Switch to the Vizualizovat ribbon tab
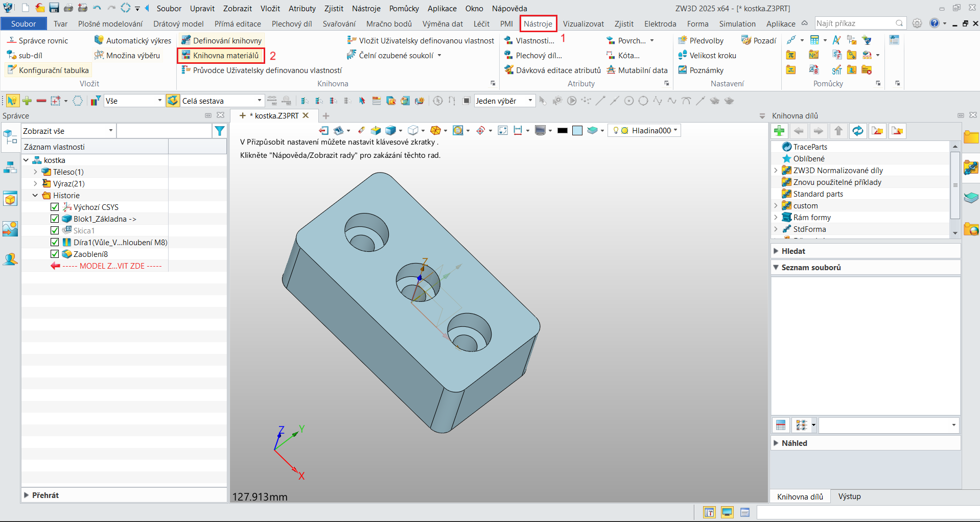Image resolution: width=980 pixels, height=522 pixels. 582,23
